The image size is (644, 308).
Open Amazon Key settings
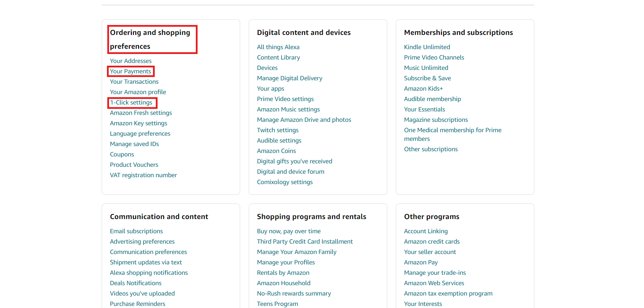tap(138, 123)
